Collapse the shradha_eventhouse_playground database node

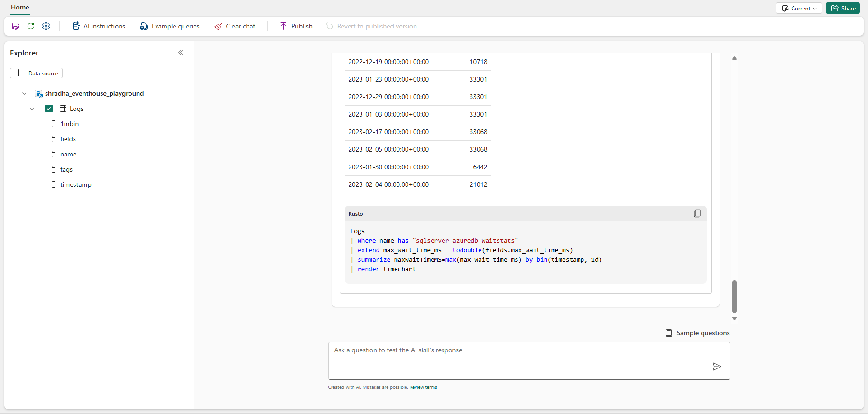[x=24, y=94]
